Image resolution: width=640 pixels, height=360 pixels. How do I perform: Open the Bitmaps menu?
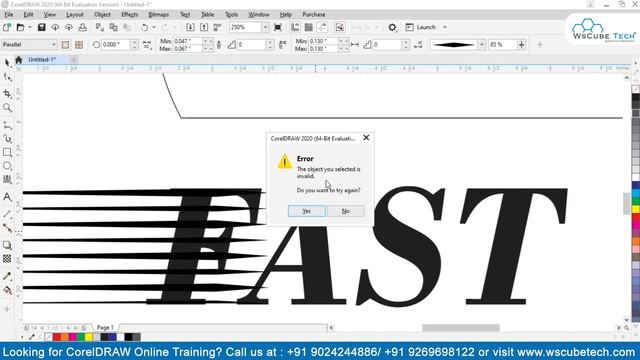[x=159, y=15]
